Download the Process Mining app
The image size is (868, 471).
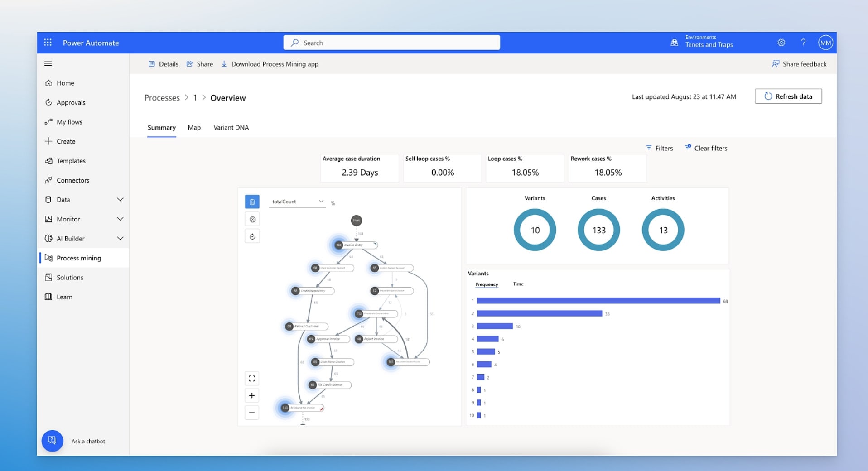pos(270,64)
